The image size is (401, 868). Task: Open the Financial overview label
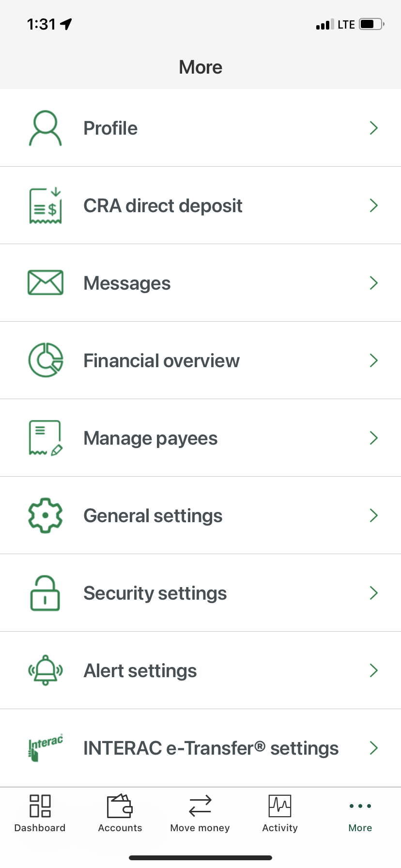[x=161, y=361]
